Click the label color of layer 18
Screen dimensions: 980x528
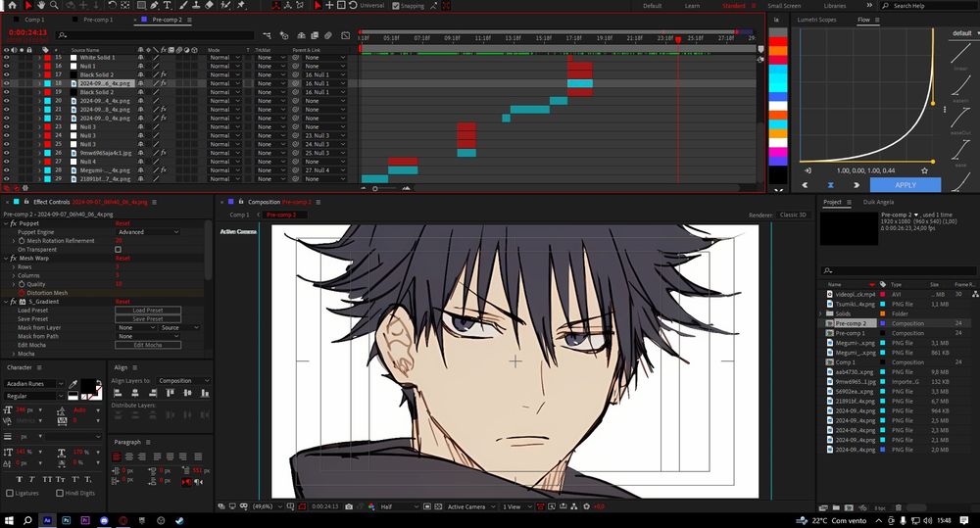[47, 83]
